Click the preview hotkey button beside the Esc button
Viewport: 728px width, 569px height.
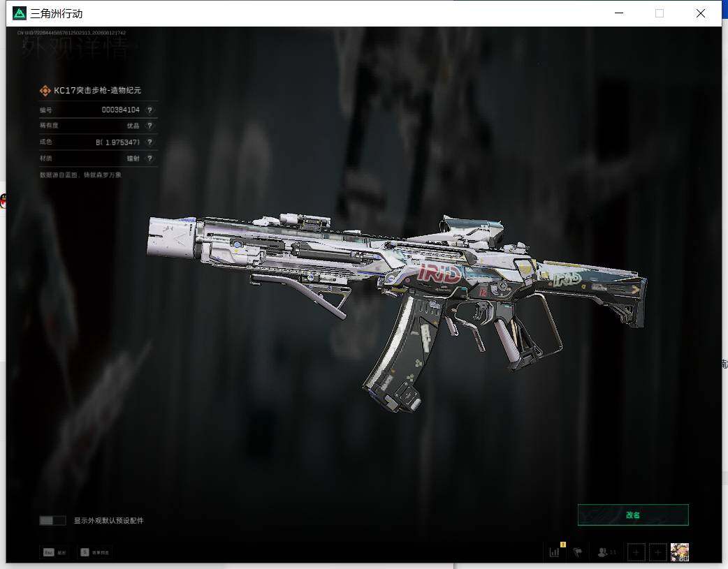[95, 552]
